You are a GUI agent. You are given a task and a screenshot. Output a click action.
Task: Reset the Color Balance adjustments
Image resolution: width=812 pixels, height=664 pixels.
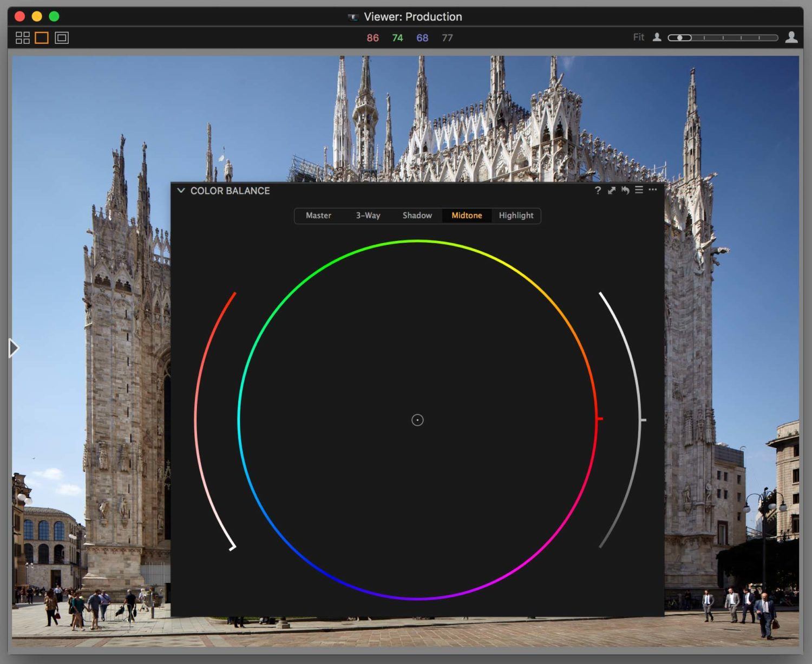click(x=625, y=191)
